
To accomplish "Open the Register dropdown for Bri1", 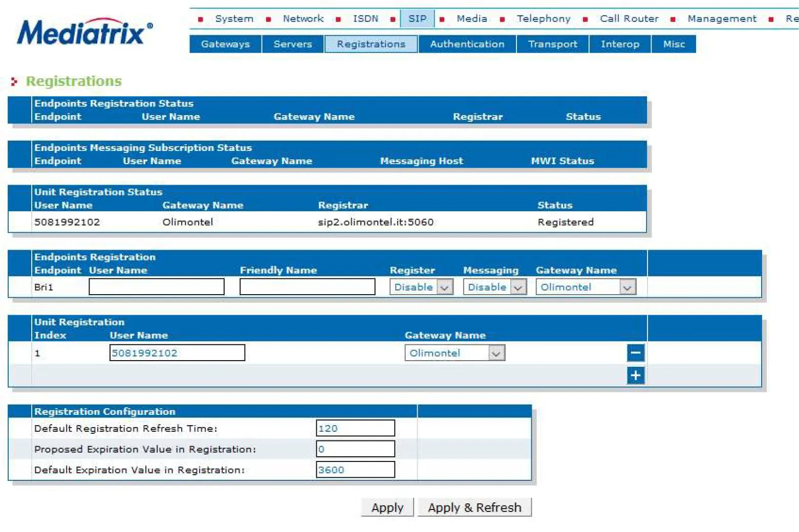I will click(421, 287).
